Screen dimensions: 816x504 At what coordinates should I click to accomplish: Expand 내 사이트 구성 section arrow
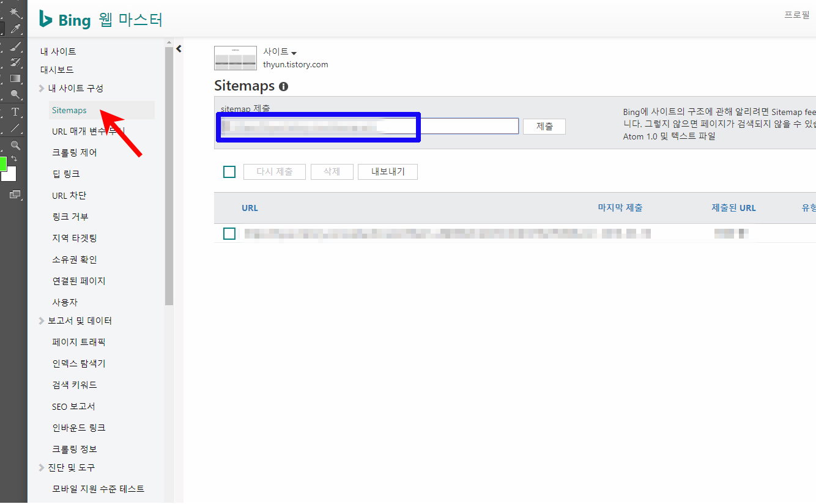point(42,89)
